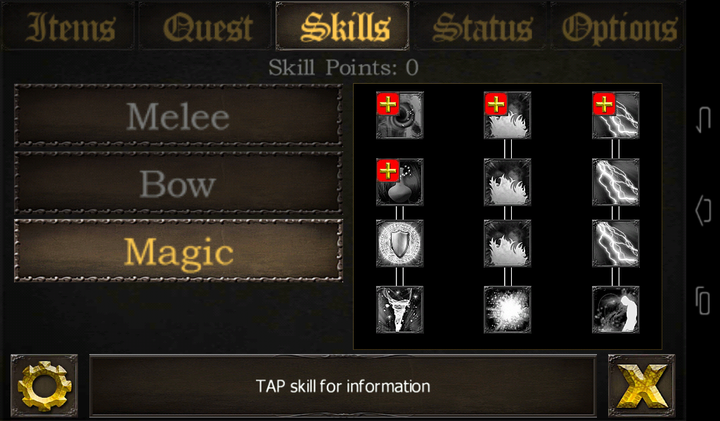The width and height of the screenshot is (720, 421).
Task: Choose the bright burst explosion skill
Action: tap(507, 309)
